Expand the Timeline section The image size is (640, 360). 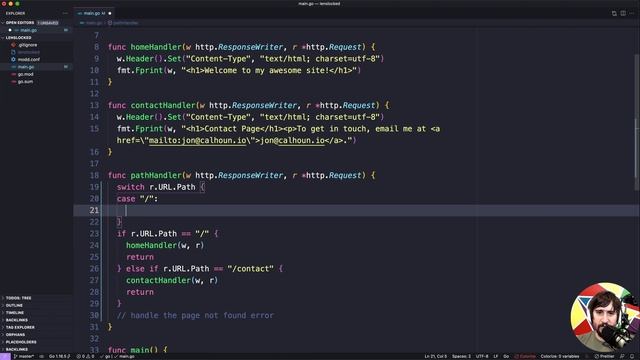[37, 313]
